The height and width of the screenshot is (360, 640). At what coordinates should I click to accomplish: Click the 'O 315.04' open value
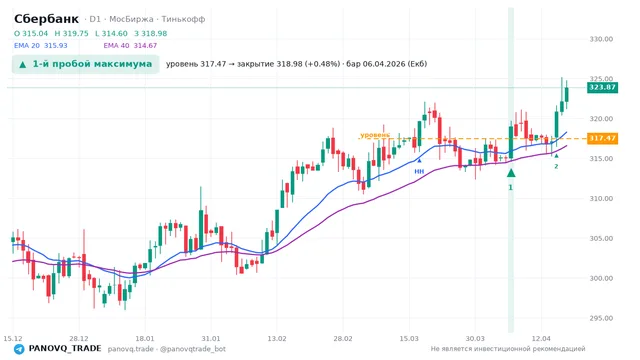[x=31, y=33]
